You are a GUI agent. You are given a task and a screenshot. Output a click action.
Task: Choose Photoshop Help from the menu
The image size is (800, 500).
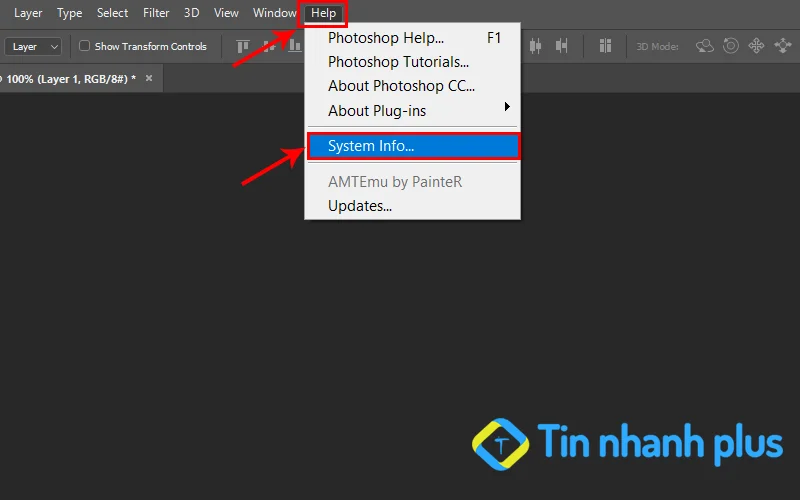point(412,38)
